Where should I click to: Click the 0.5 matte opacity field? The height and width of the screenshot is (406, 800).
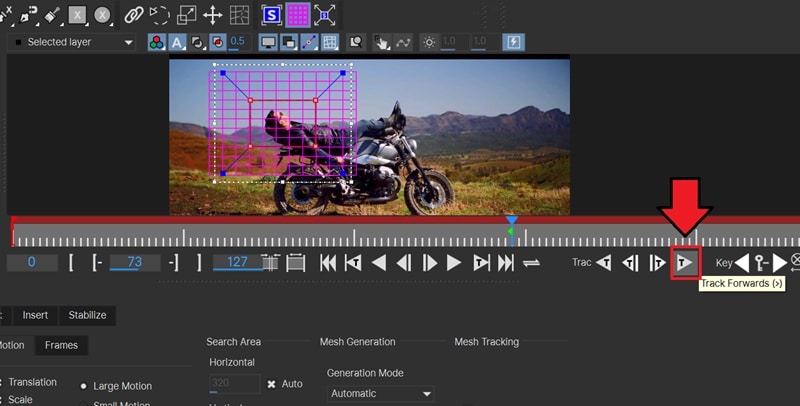click(238, 42)
